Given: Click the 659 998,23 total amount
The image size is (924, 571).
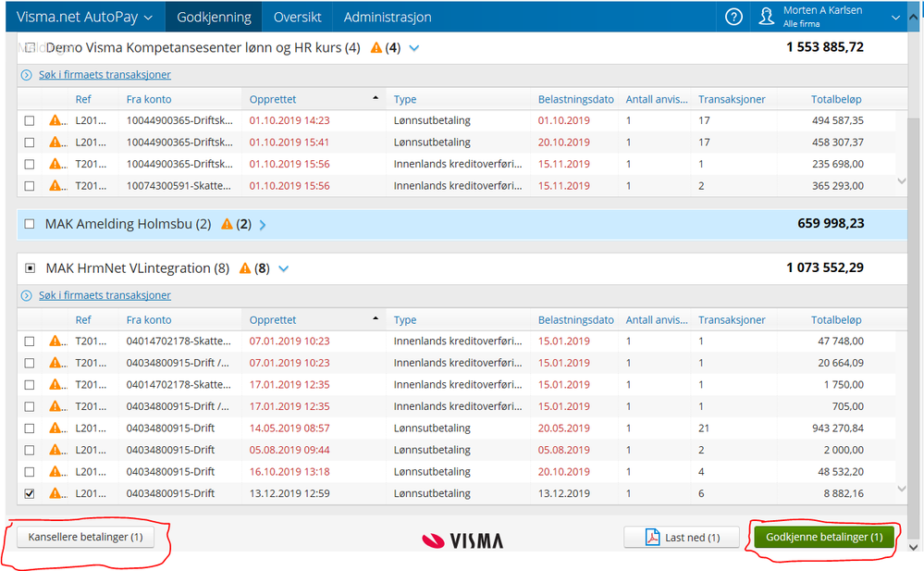Looking at the screenshot, I should (x=831, y=224).
